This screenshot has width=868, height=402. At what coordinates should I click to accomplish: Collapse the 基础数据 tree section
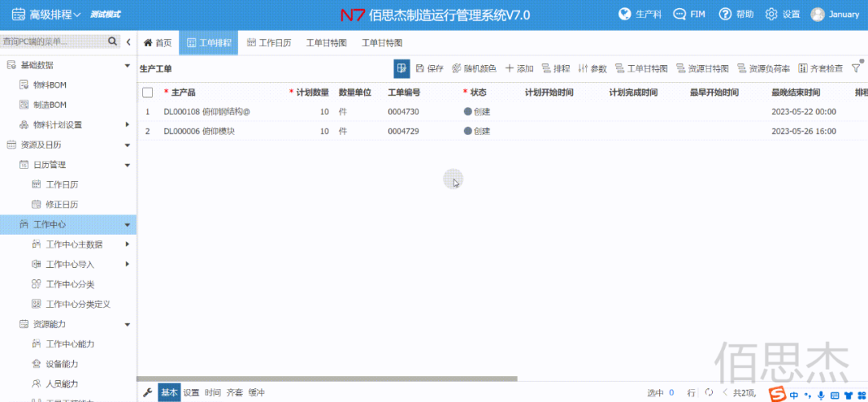(127, 65)
